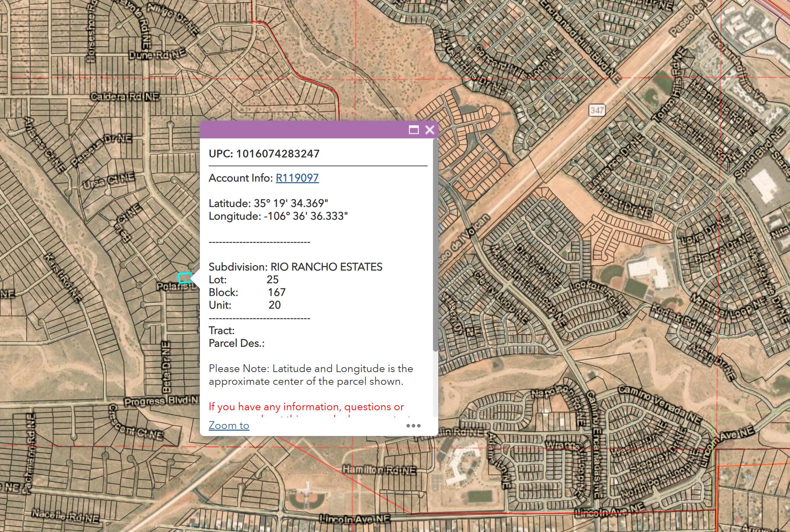
Task: Select the Block value 167
Action: pos(277,292)
